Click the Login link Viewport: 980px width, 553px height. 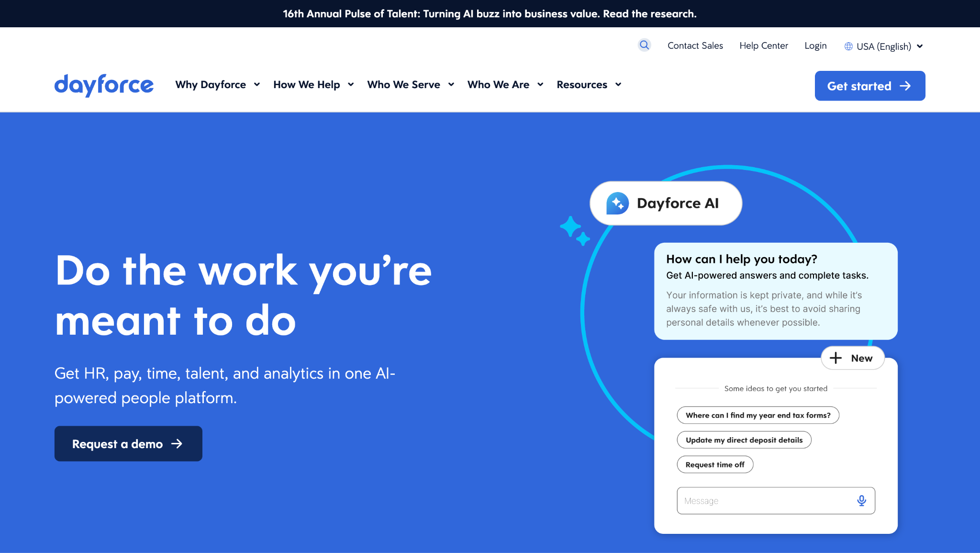tap(815, 45)
